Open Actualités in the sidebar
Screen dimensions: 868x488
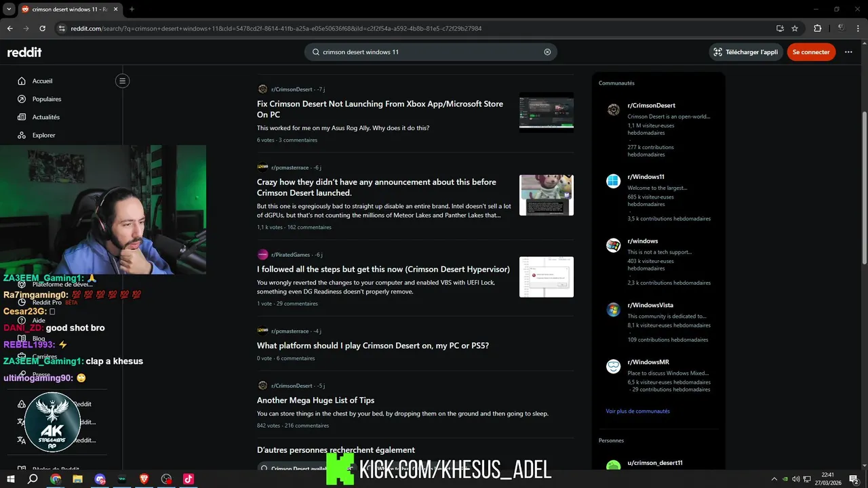pyautogui.click(x=46, y=117)
